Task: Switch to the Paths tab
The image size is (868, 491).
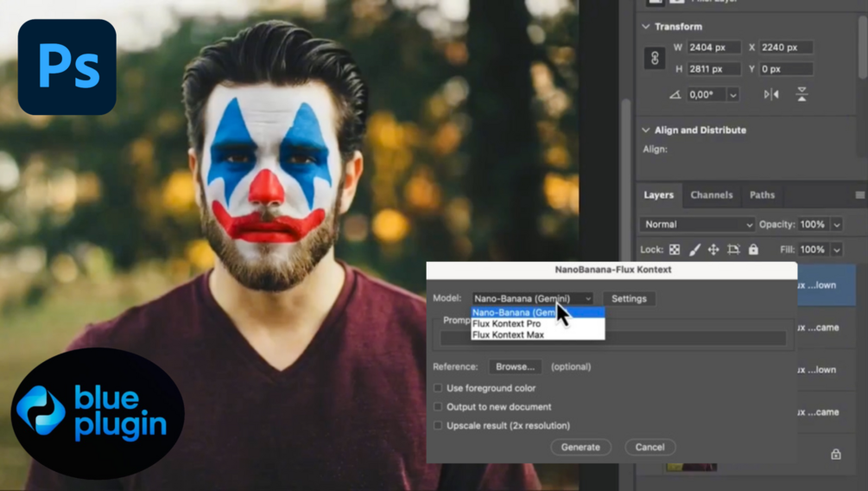Action: 763,195
